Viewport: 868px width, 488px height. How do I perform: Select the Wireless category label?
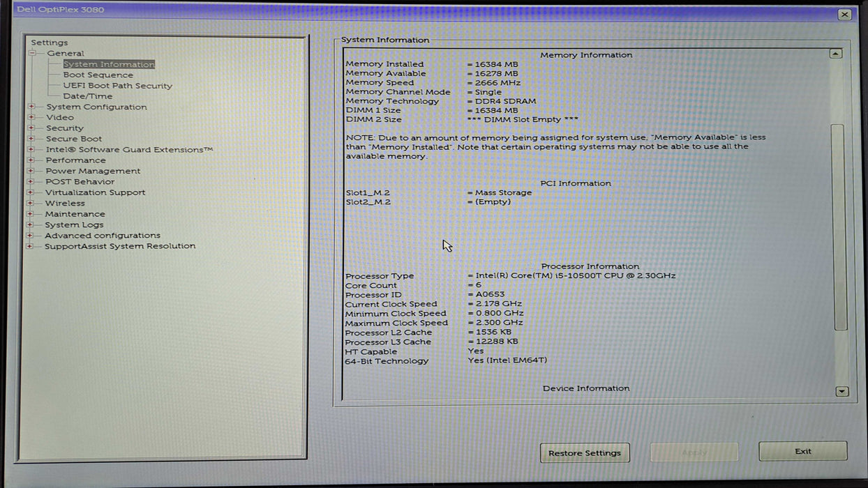[x=65, y=204]
